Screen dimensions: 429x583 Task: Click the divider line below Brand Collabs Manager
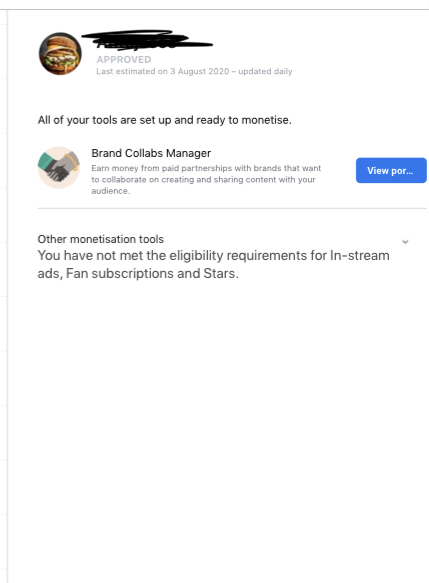point(232,209)
